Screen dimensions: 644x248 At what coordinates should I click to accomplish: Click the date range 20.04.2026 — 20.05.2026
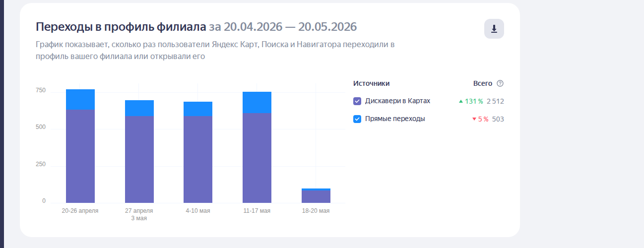click(290, 27)
